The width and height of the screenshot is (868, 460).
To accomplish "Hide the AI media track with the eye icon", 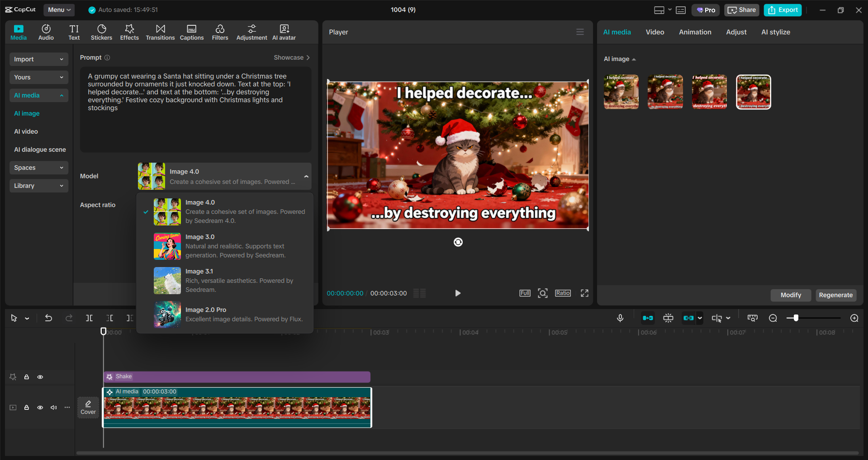I will click(40, 407).
